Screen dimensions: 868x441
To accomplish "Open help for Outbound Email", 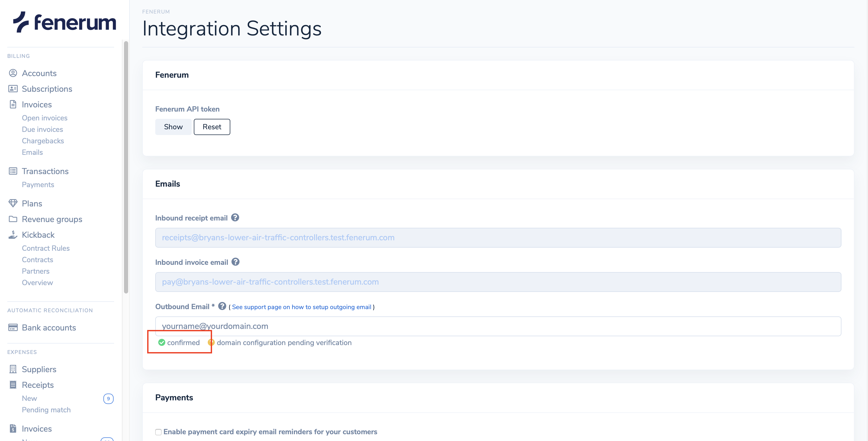I will [x=222, y=306].
